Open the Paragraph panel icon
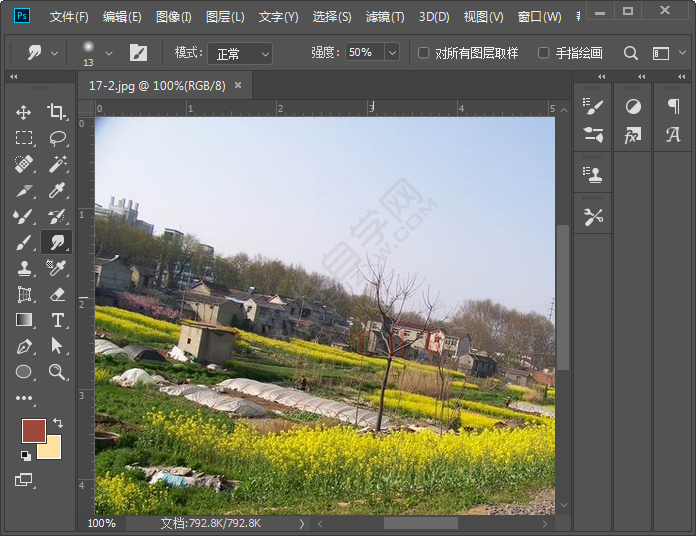The height and width of the screenshot is (536, 696). tap(673, 106)
